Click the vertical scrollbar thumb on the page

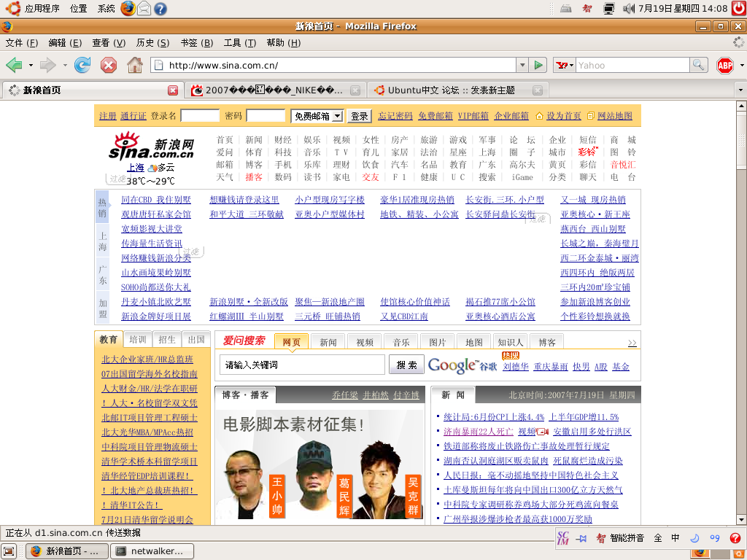pos(741,140)
